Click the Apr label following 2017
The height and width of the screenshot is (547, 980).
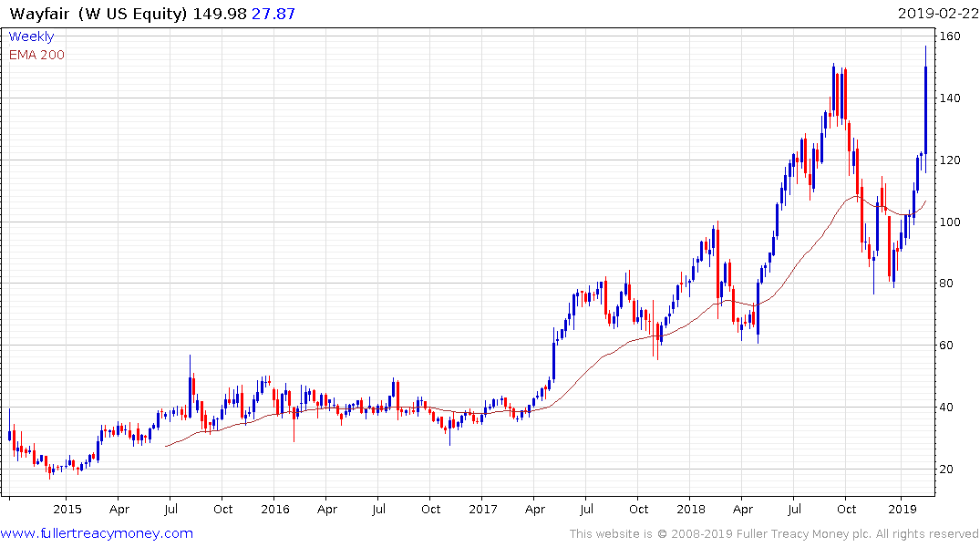click(535, 509)
